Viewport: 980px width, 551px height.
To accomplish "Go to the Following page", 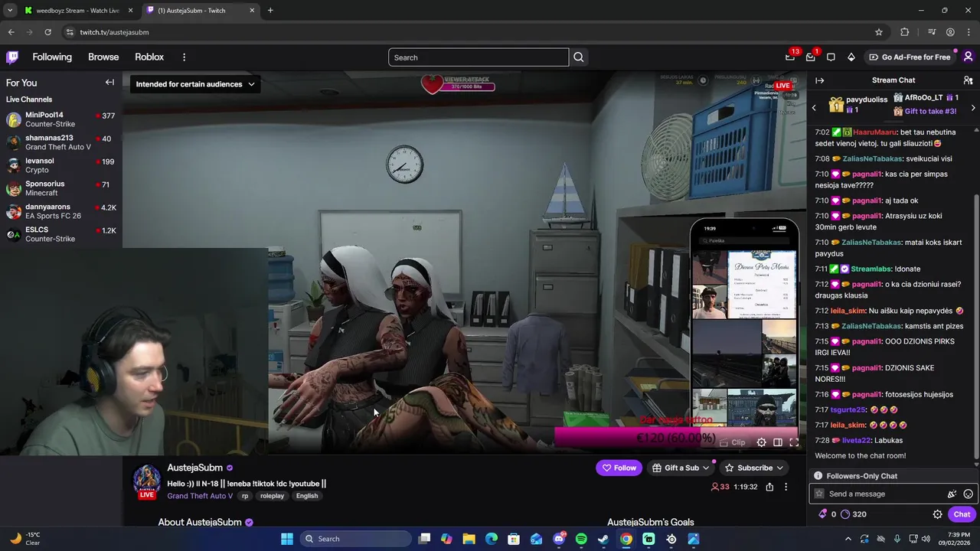I will tap(52, 57).
